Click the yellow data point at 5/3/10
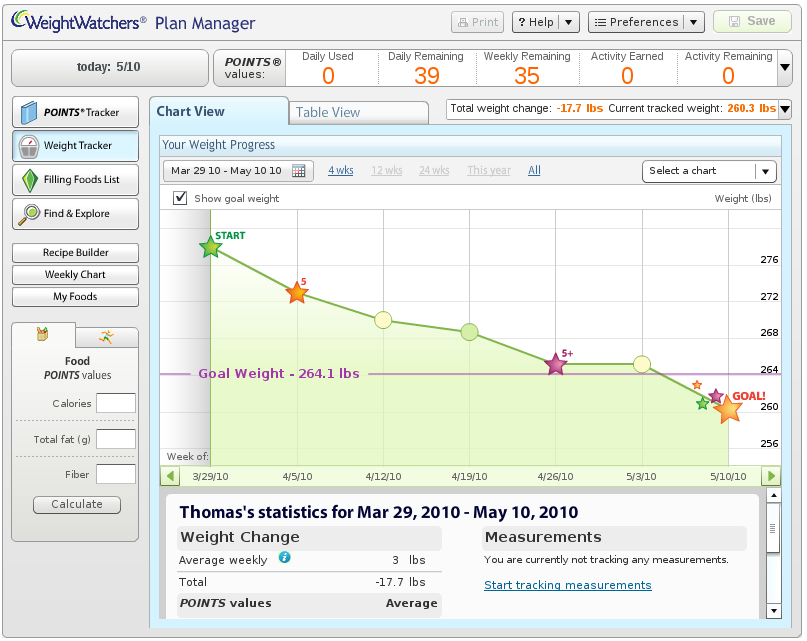807x641 pixels. 642,364
